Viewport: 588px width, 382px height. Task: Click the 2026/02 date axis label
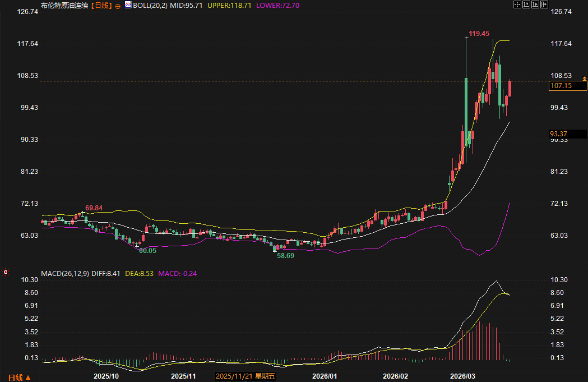tap(395, 376)
